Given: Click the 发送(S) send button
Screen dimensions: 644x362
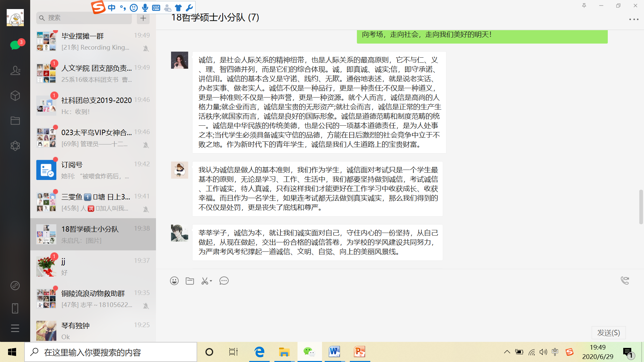Looking at the screenshot, I should coord(608,333).
